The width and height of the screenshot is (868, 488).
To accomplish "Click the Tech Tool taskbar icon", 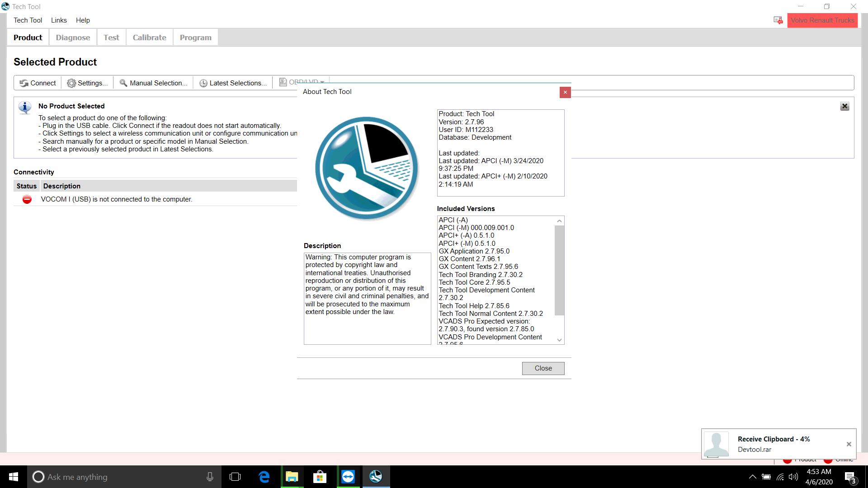I will click(x=376, y=477).
